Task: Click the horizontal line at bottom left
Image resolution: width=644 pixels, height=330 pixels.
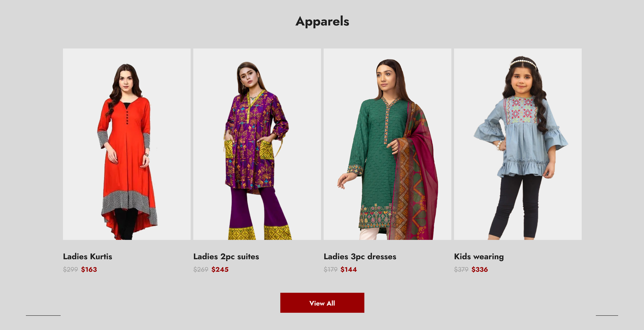Action: point(43,316)
